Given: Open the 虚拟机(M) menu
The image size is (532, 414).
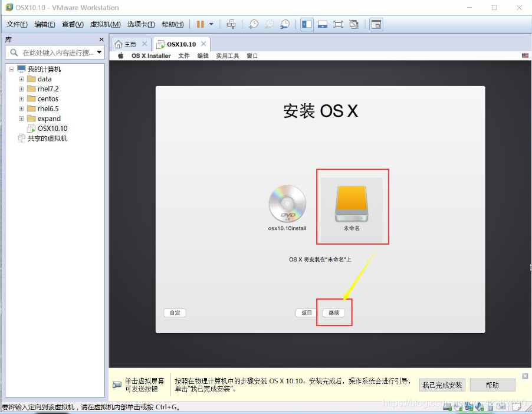Looking at the screenshot, I should pos(105,24).
